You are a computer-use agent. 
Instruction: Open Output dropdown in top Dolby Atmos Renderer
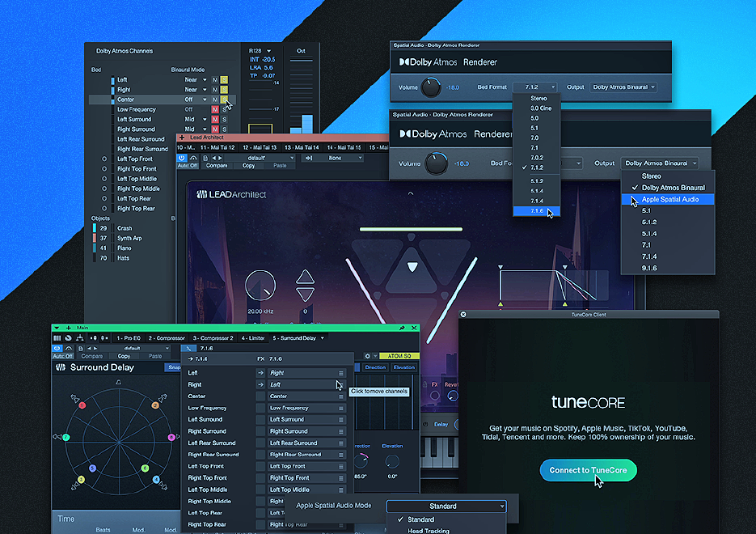pos(623,87)
